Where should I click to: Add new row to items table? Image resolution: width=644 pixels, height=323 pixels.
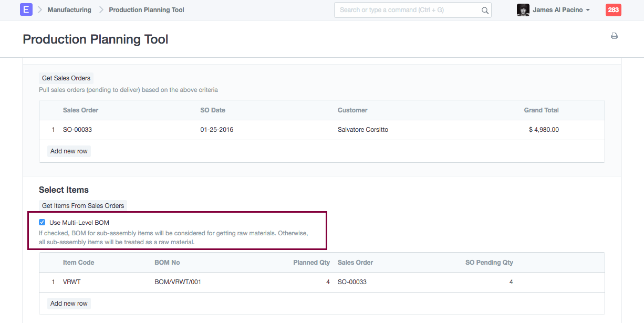69,304
